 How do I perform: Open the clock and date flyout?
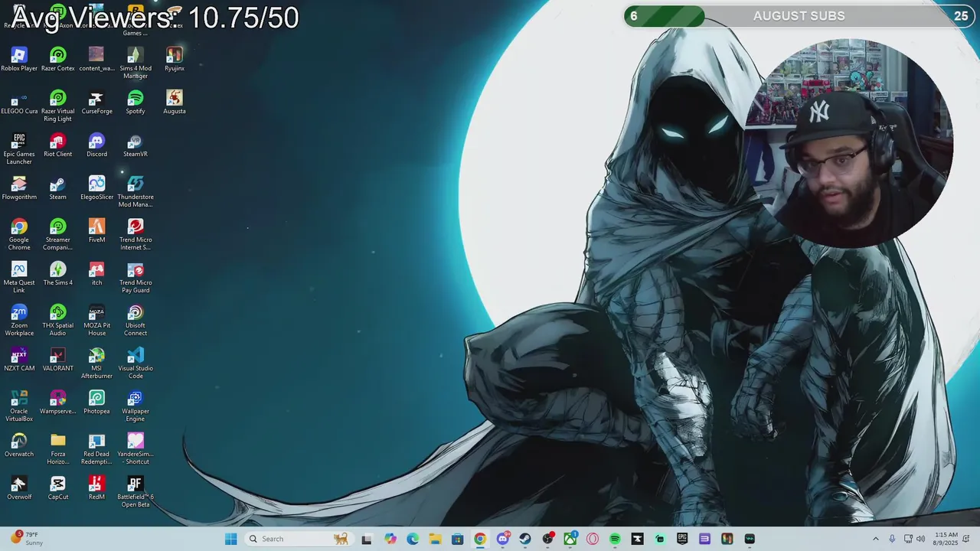click(x=946, y=539)
